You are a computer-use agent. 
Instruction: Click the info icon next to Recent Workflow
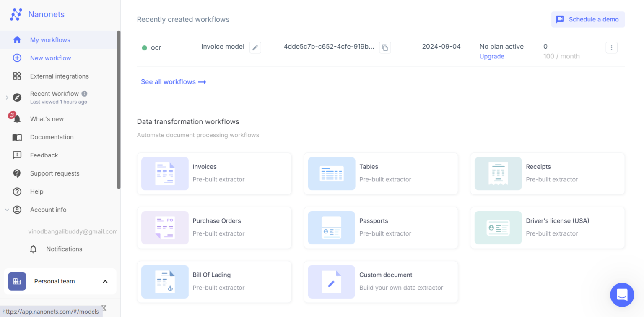(x=84, y=94)
